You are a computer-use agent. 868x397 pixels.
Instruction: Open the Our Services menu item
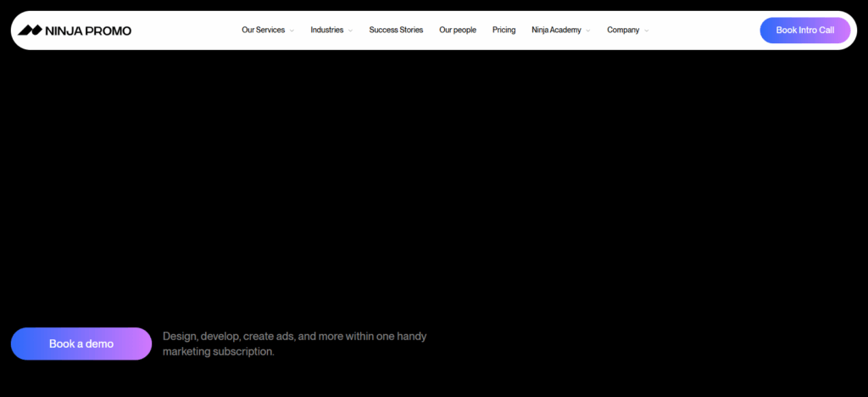[x=263, y=31]
